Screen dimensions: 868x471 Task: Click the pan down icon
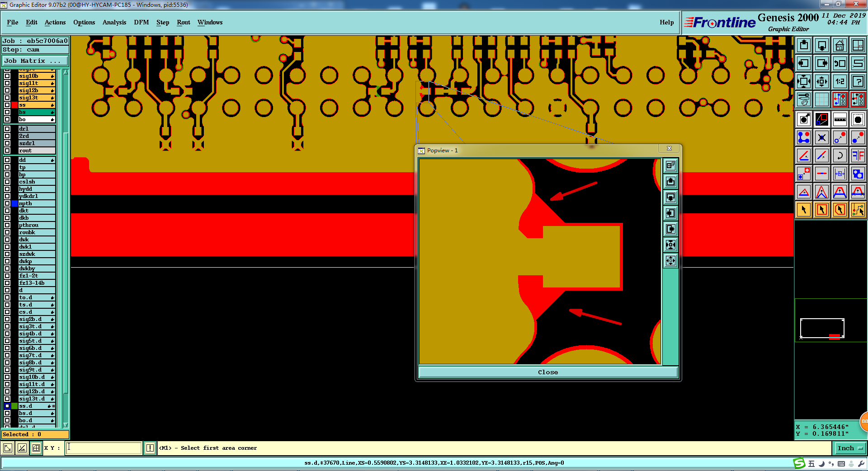(x=822, y=45)
